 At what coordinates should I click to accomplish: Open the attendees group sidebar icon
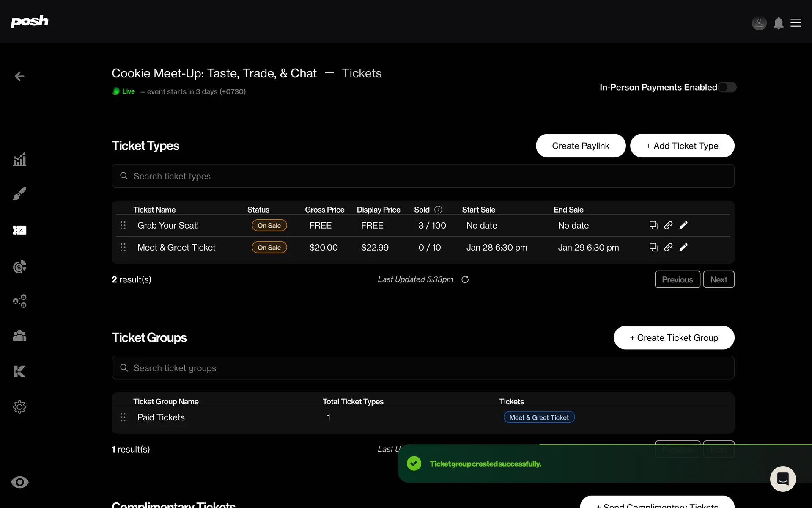19,336
